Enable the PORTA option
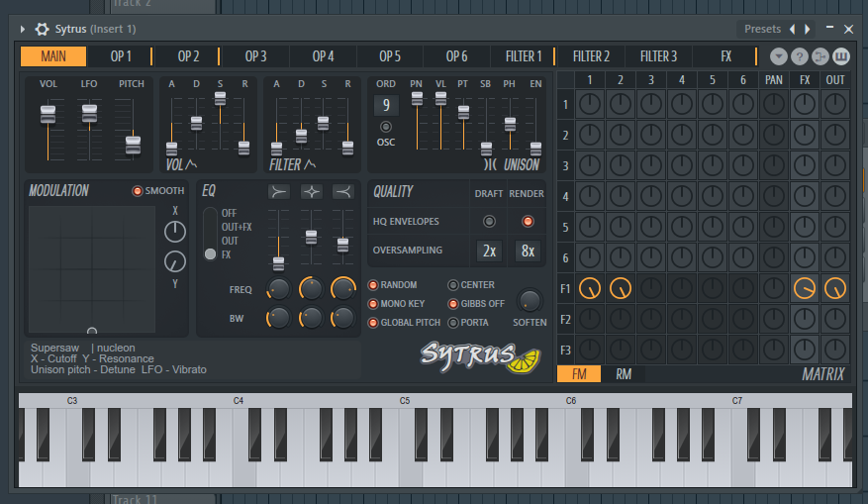Screen dimensions: 868x504 coord(453,323)
